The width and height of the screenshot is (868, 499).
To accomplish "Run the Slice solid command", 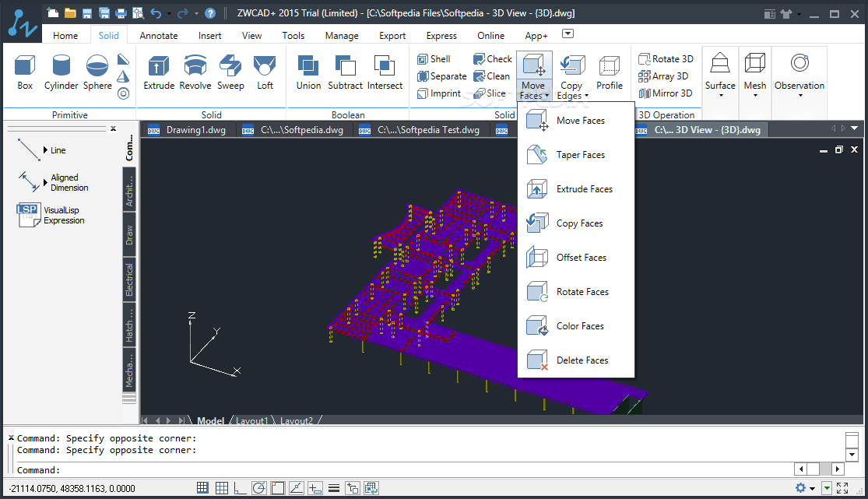I will point(490,93).
